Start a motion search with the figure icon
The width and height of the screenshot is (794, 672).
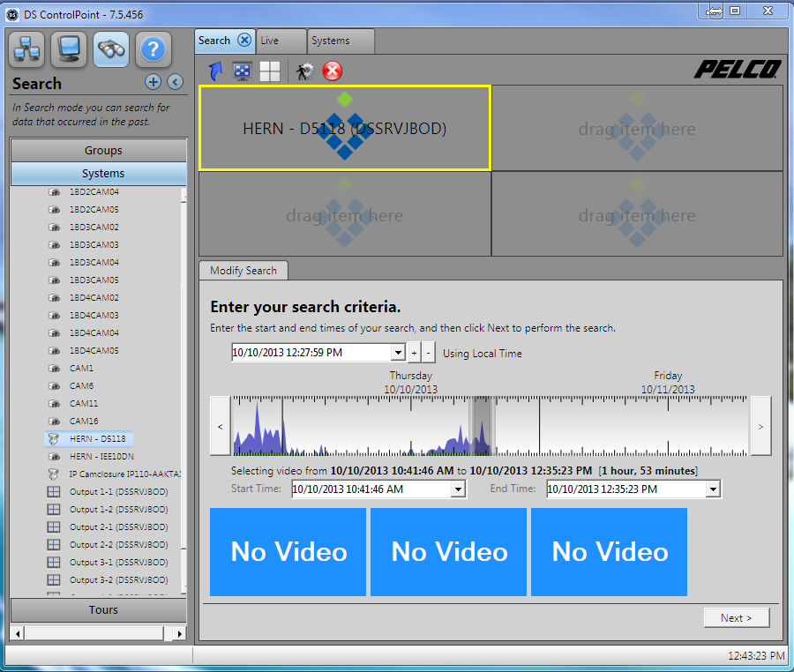coord(303,71)
